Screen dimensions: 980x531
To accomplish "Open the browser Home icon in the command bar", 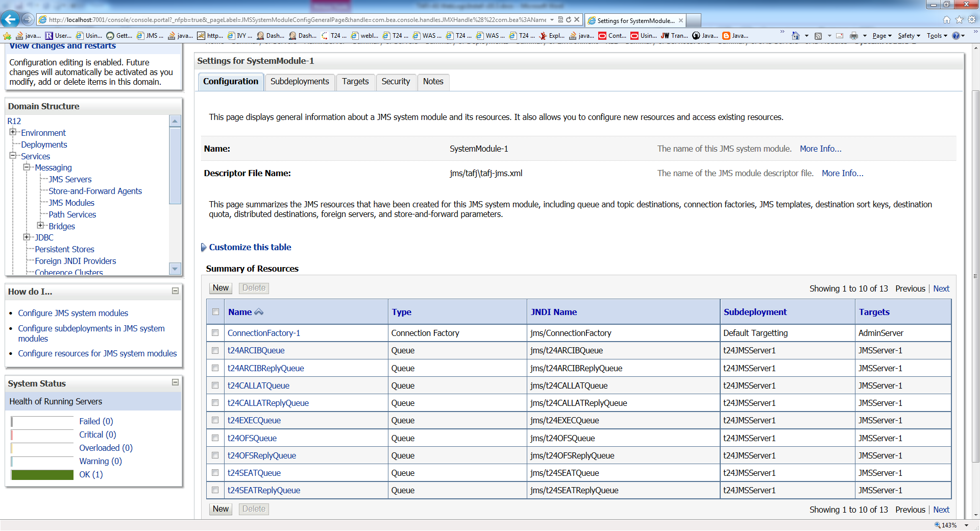I will [795, 36].
